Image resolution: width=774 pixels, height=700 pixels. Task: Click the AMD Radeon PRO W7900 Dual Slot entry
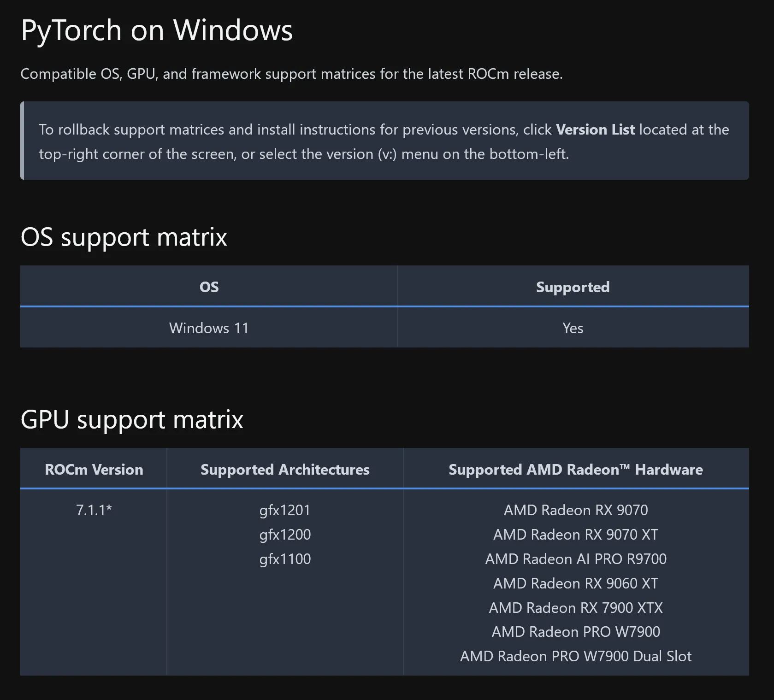576,656
